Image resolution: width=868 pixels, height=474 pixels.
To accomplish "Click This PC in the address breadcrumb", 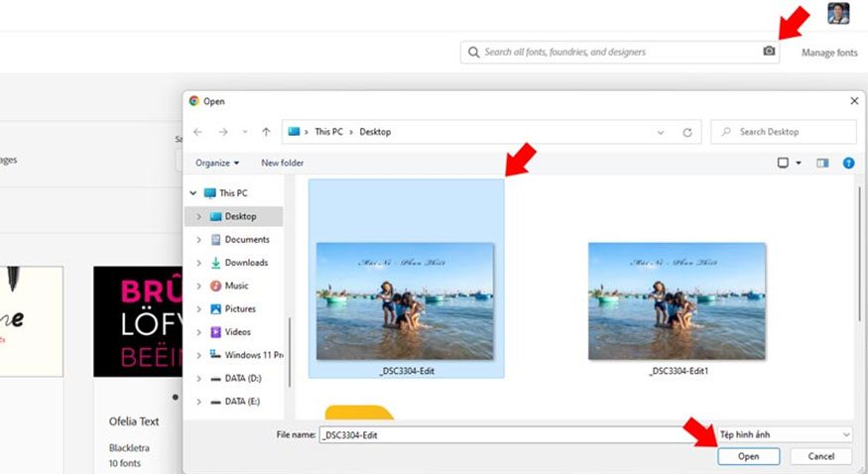I will (328, 132).
